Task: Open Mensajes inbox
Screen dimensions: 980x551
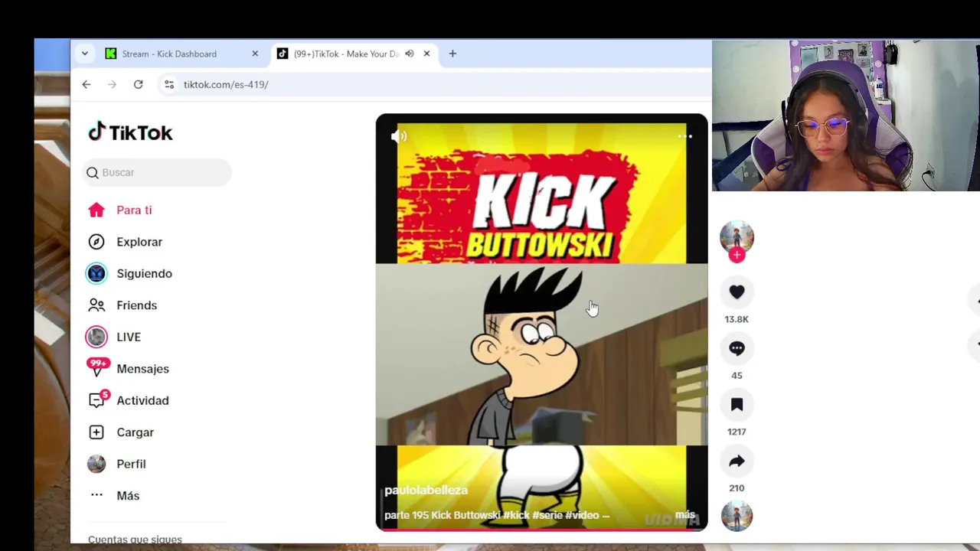Action: (x=128, y=369)
